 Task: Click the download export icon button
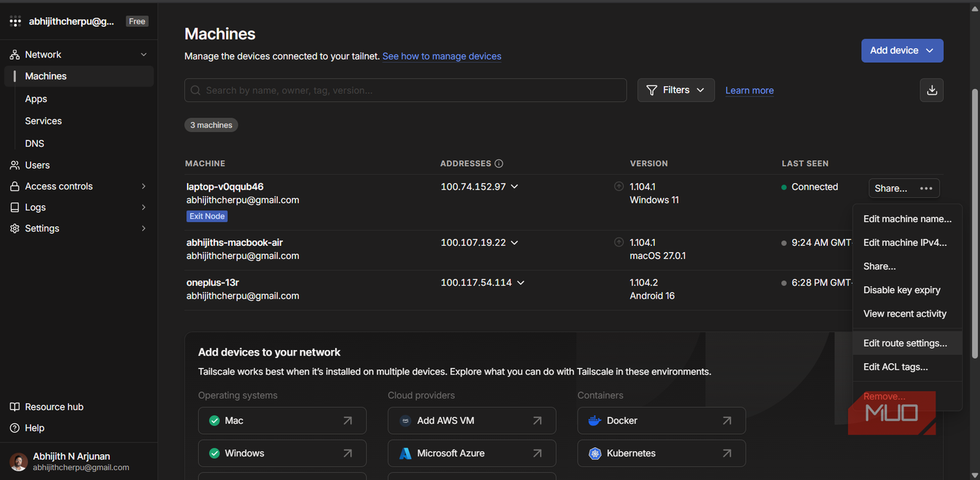point(932,90)
